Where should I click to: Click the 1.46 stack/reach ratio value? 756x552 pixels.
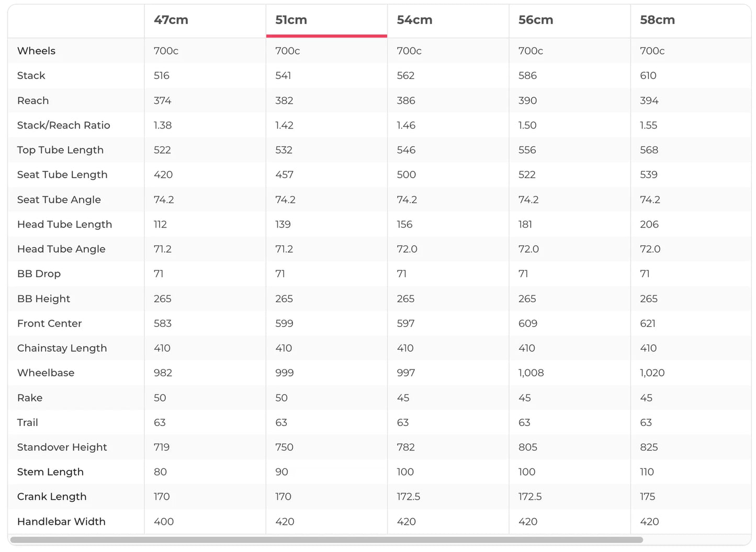pyautogui.click(x=406, y=125)
